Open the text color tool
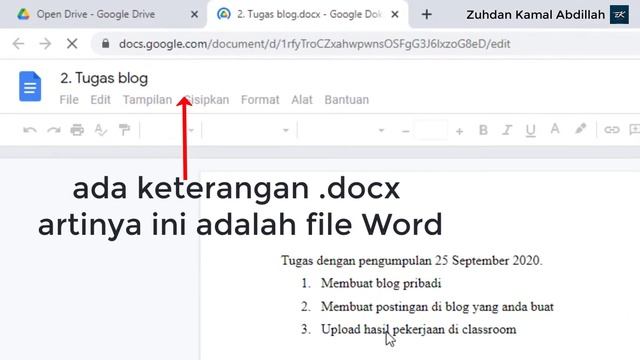This screenshot has width=640, height=360. tap(555, 129)
